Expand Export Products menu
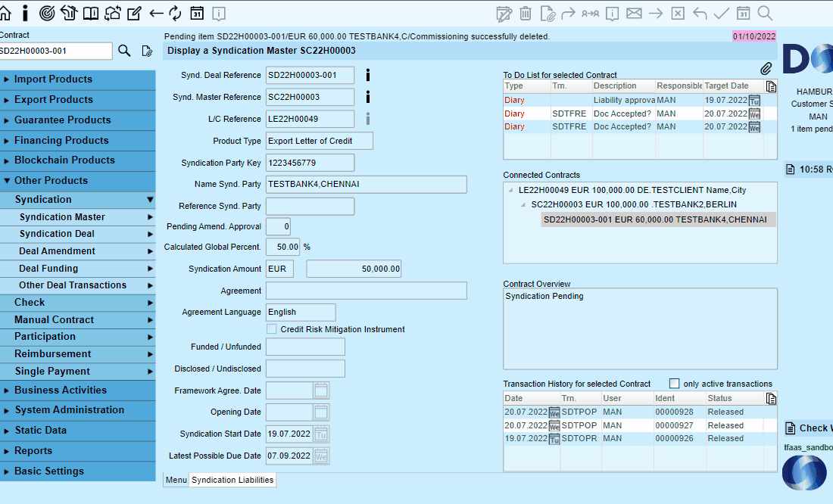This screenshot has height=504, width=833. [77, 100]
